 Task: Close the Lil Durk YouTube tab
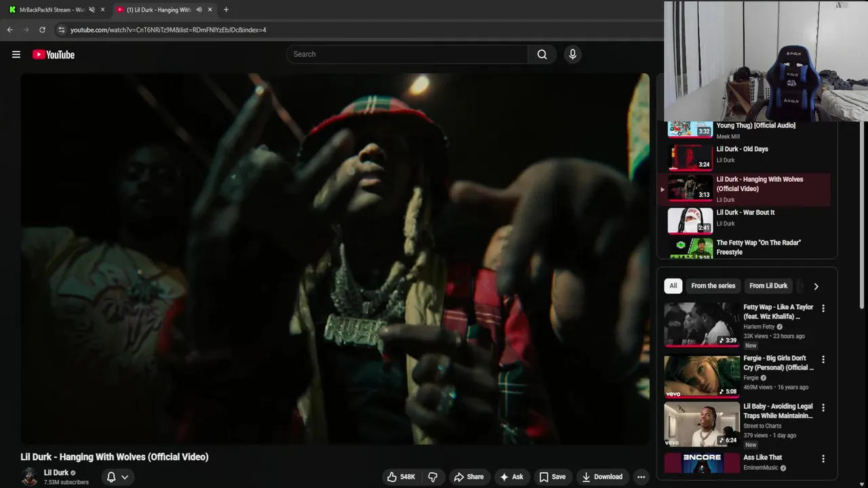pos(210,9)
